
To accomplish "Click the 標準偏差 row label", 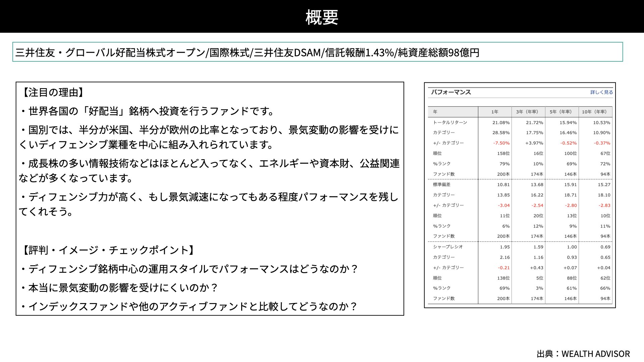I will point(441,184).
